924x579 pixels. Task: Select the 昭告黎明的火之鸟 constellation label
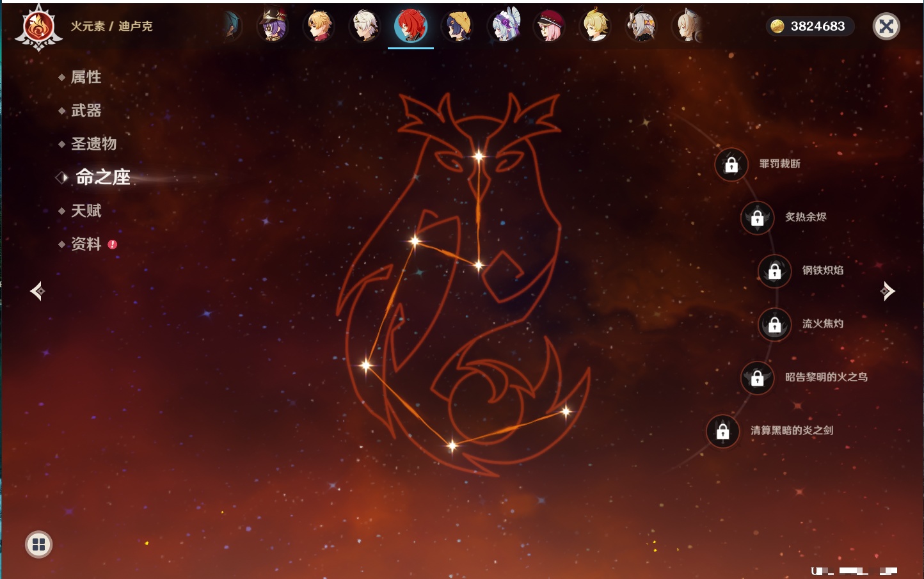826,377
